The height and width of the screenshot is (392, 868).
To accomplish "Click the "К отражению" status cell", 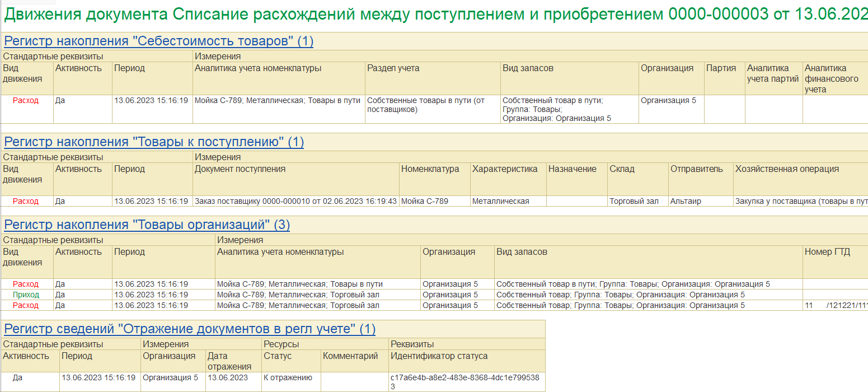I will coord(291,381).
